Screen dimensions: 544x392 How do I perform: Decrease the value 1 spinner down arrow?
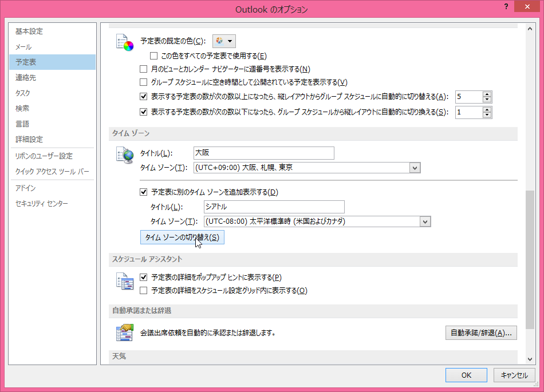[x=487, y=114]
